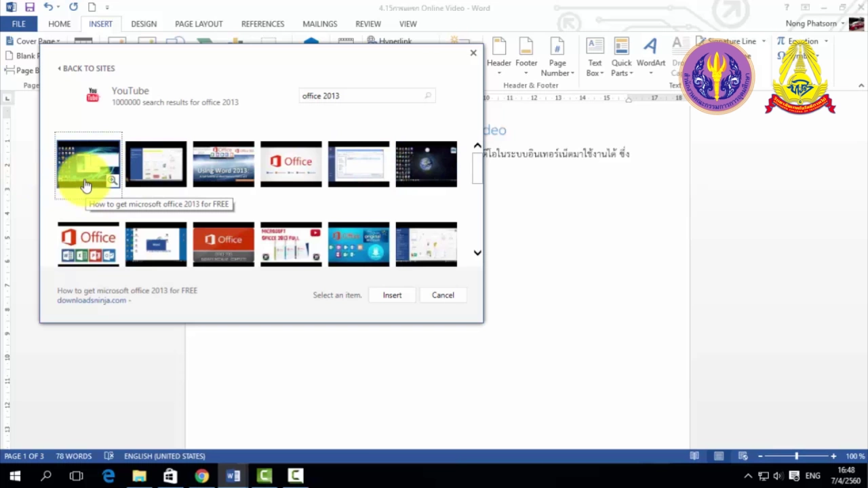The width and height of the screenshot is (868, 488).
Task: Select the white Office logo thumbnail in top row
Action: [x=291, y=164]
